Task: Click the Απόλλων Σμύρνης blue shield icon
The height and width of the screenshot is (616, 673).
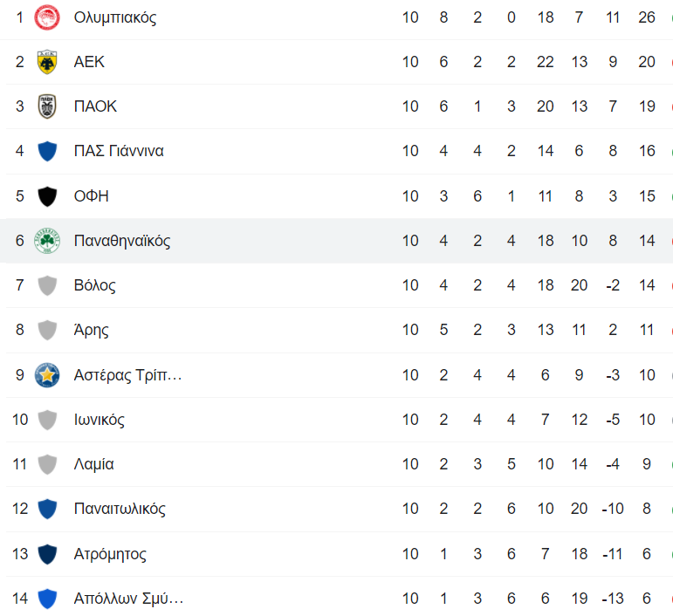Action: tap(47, 599)
